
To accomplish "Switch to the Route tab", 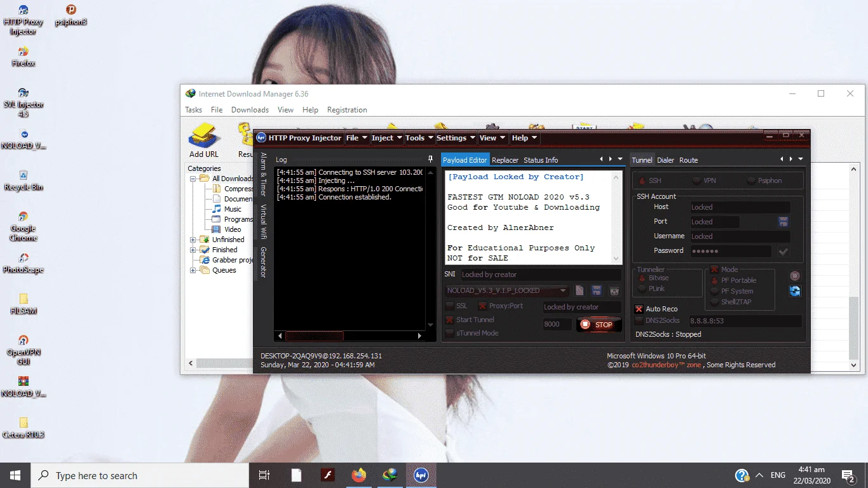I will (688, 160).
